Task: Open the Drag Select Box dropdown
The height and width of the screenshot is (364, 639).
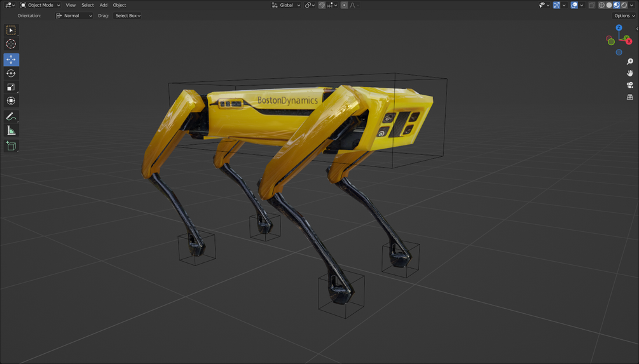Action: pyautogui.click(x=128, y=16)
